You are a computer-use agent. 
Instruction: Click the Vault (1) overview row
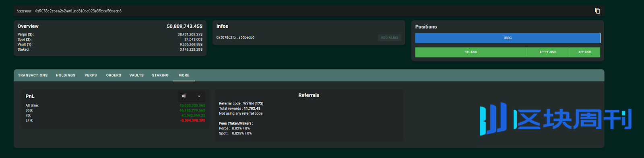[x=110, y=45]
